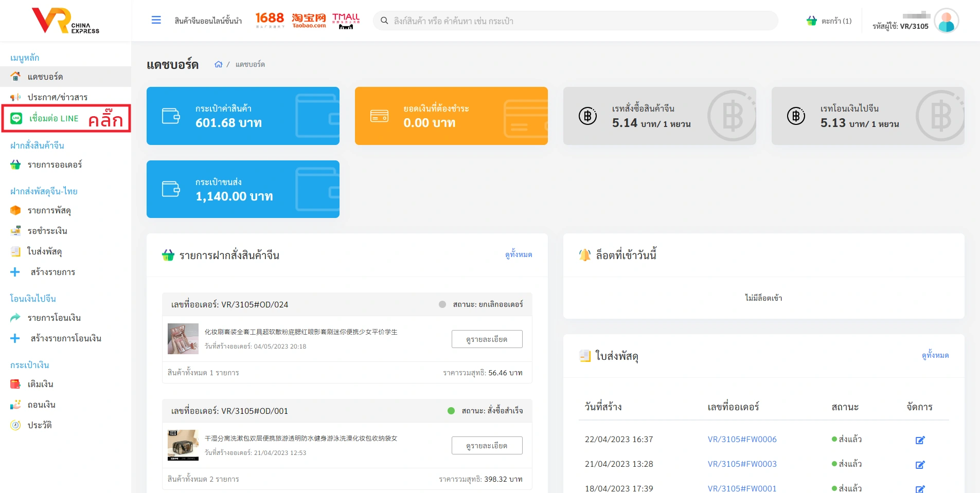Go to รายการออเดอร์ in the sidebar
Screen dimensions: 980x493
coord(55,165)
